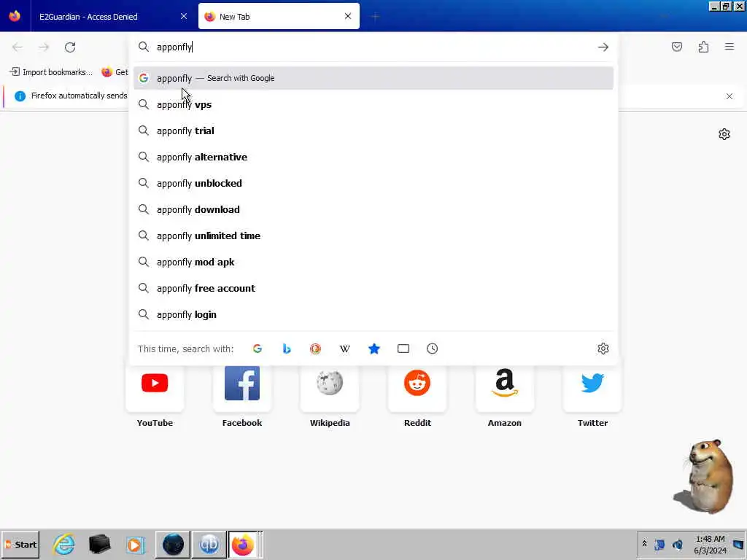The width and height of the screenshot is (747, 560).
Task: Open search settings gear in the dropdown
Action: click(x=603, y=349)
